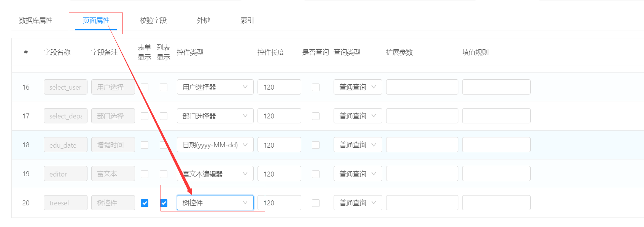Check 表单显示 for row 17

coord(145,116)
